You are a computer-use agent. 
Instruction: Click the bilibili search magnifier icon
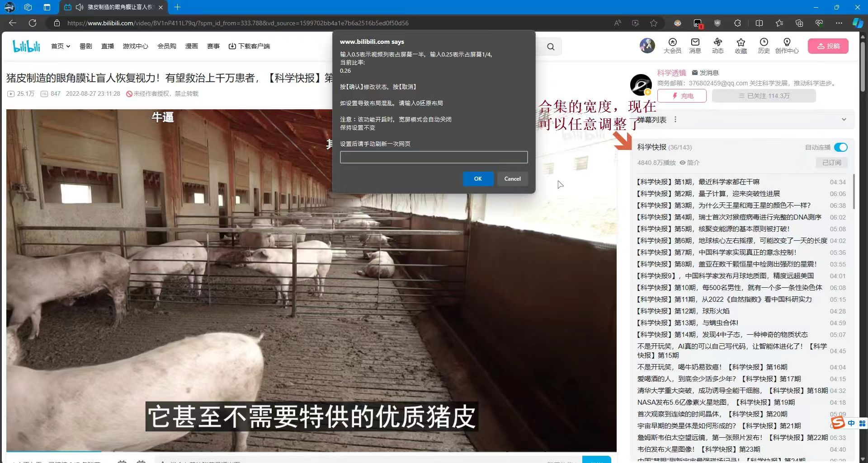[x=551, y=47]
